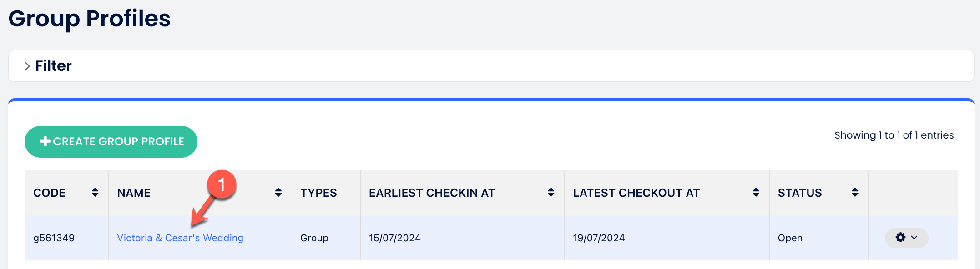The width and height of the screenshot is (980, 269).
Task: Click the Open status cell
Action: tap(790, 238)
